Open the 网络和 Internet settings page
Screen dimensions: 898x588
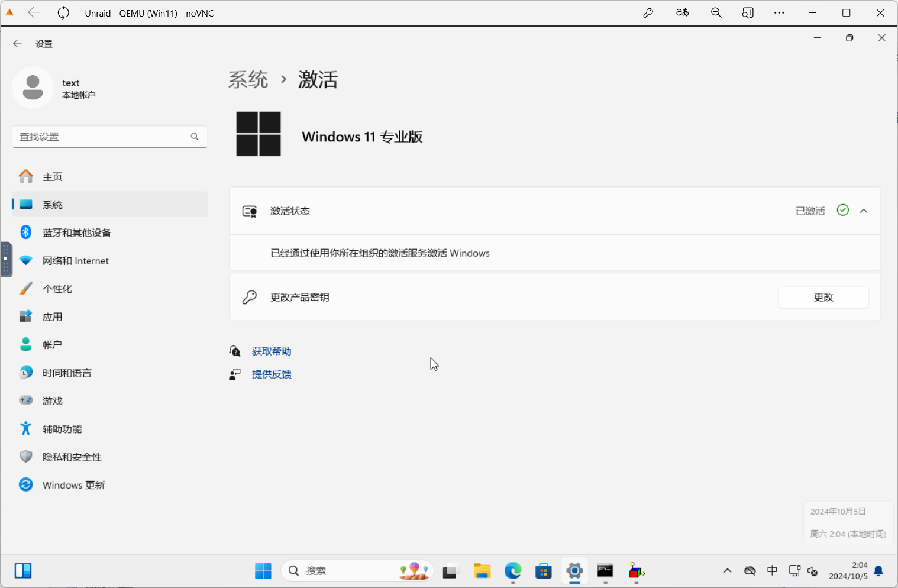75,261
